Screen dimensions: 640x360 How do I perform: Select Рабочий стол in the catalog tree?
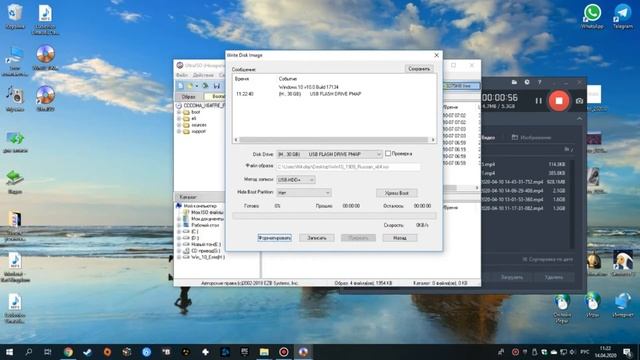click(x=205, y=225)
